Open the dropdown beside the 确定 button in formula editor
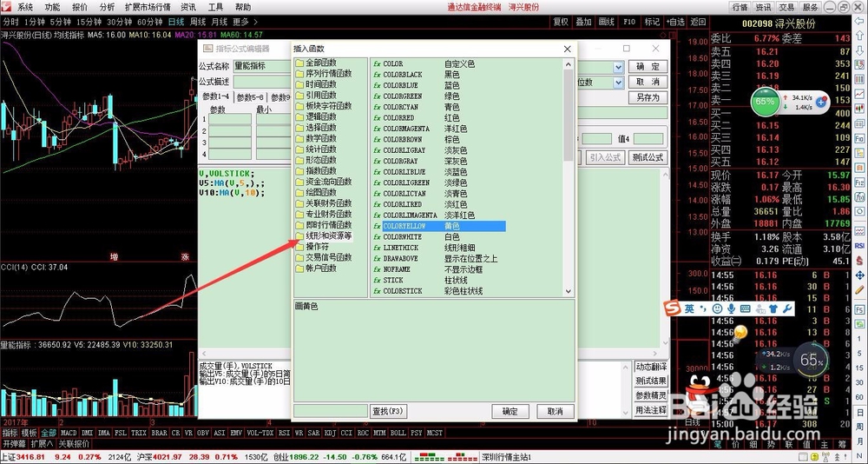Image resolution: width=868 pixels, height=464 pixels. [618, 67]
